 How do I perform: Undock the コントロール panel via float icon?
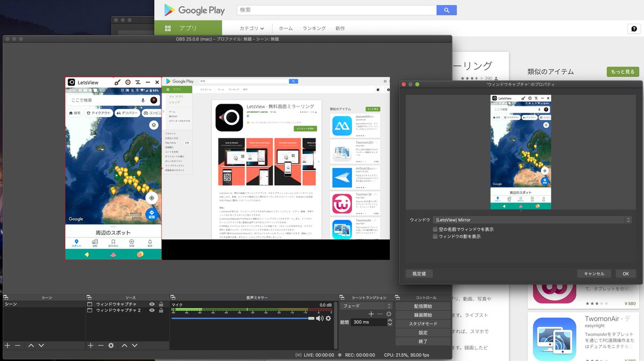pos(398,297)
